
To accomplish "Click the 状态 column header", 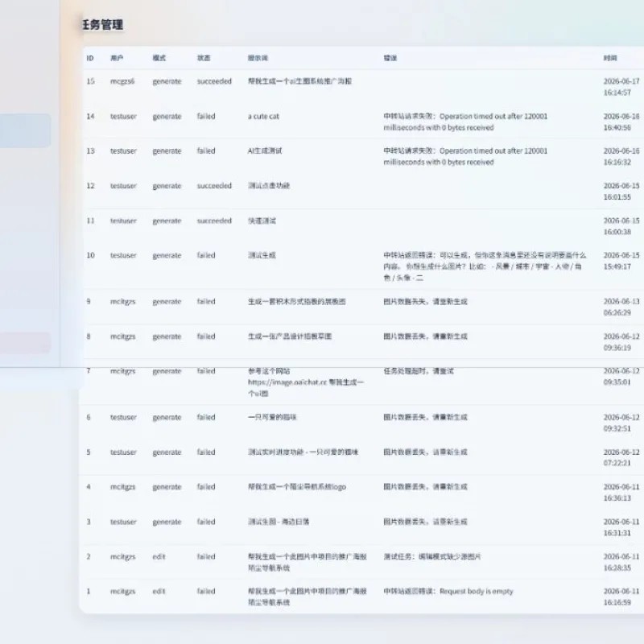I will [204, 58].
